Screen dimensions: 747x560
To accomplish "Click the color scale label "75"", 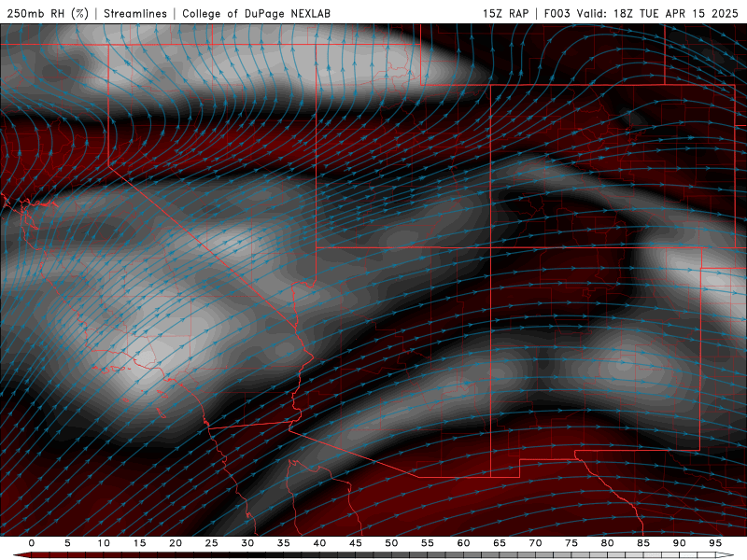I will (x=571, y=543).
